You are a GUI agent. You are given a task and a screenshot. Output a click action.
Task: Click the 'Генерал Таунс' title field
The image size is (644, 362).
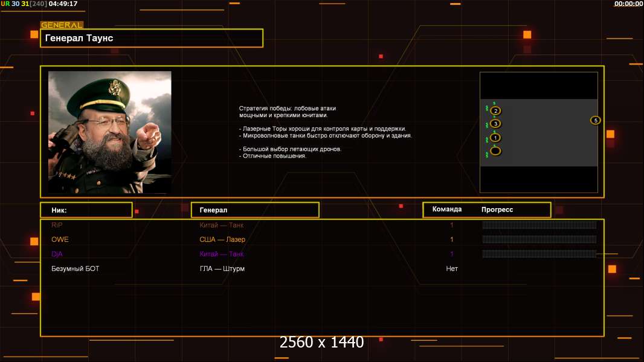(x=152, y=38)
